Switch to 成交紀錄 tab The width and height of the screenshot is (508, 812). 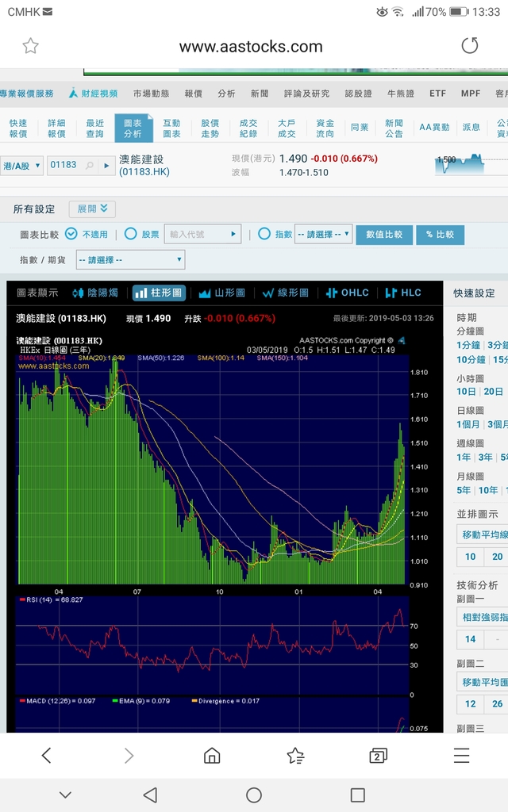click(248, 128)
